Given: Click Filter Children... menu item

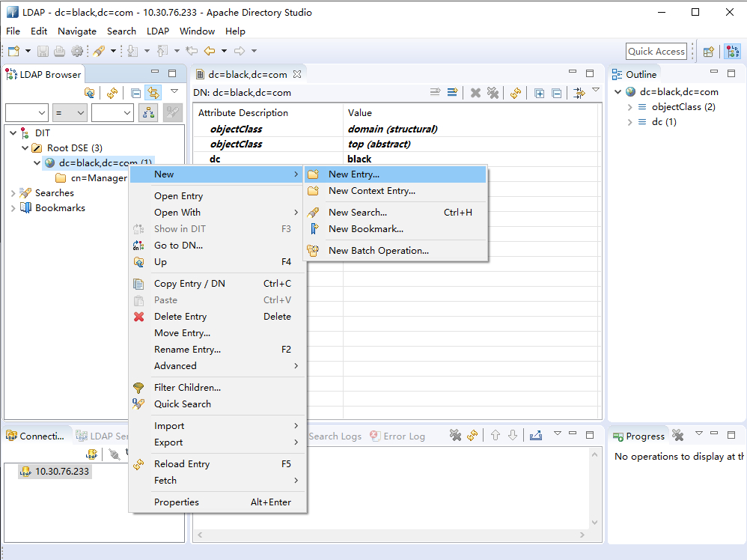Looking at the screenshot, I should pos(218,388).
